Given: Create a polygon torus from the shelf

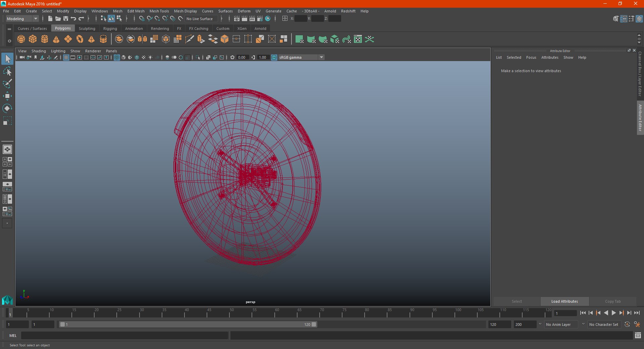Looking at the screenshot, I should (x=80, y=39).
